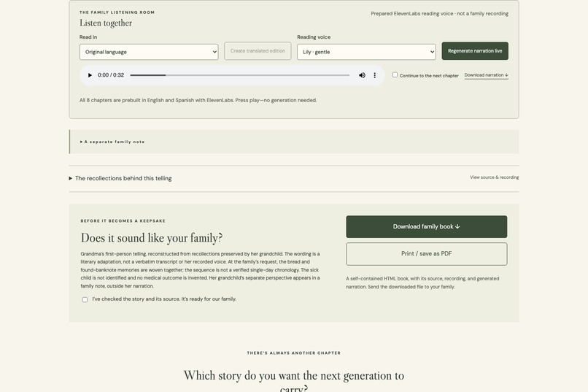This screenshot has height=392, width=588.
Task: Enable Continue to the next chapter
Action: tap(395, 75)
